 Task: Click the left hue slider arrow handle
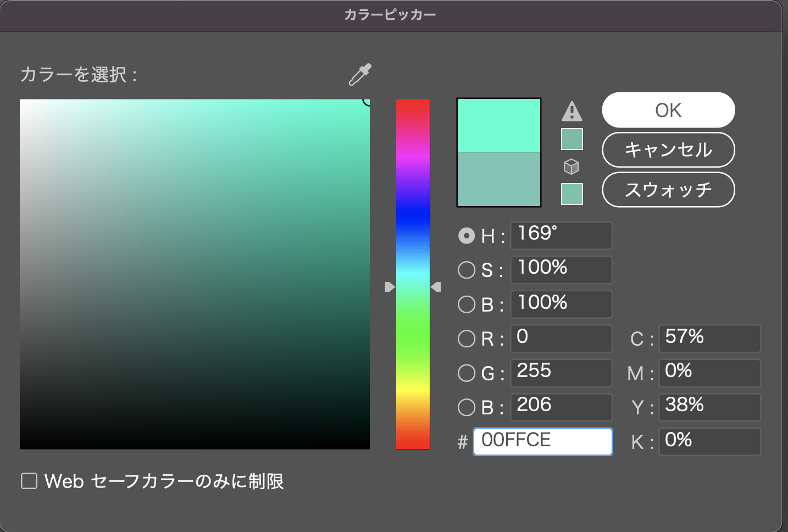tap(390, 287)
